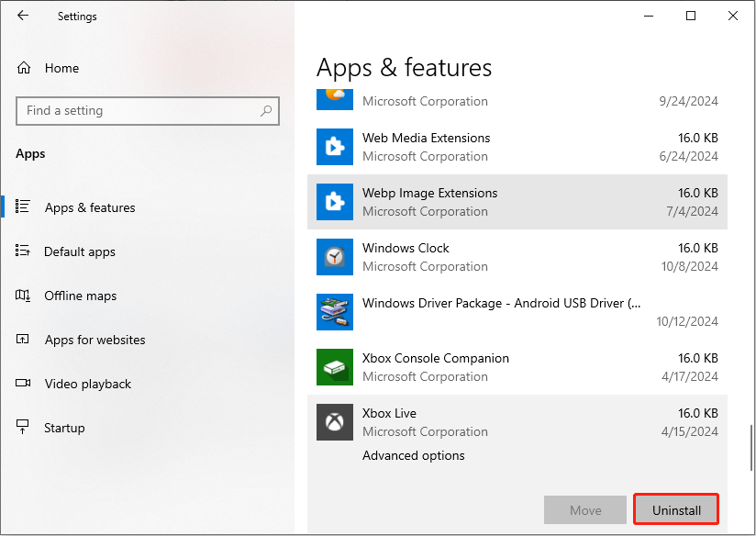This screenshot has width=756, height=536.
Task: Select Apps & features in sidebar
Action: click(x=90, y=207)
